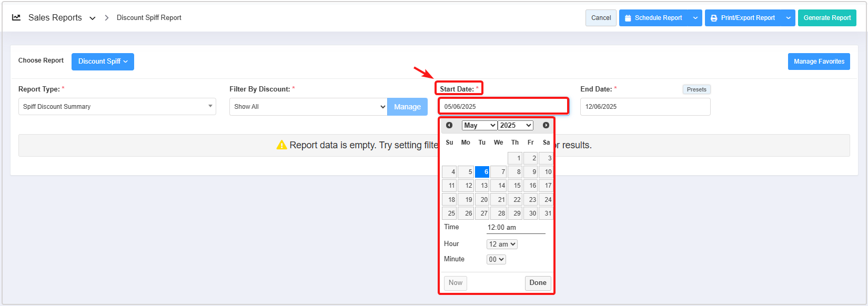Go to next month in calendar
The width and height of the screenshot is (868, 306).
click(x=546, y=125)
